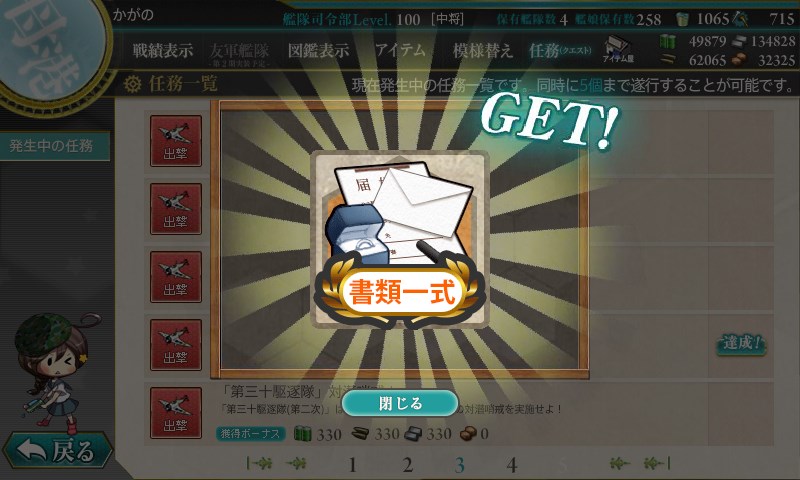Go to quest page 1
This screenshot has height=480, width=800.
pyautogui.click(x=352, y=465)
